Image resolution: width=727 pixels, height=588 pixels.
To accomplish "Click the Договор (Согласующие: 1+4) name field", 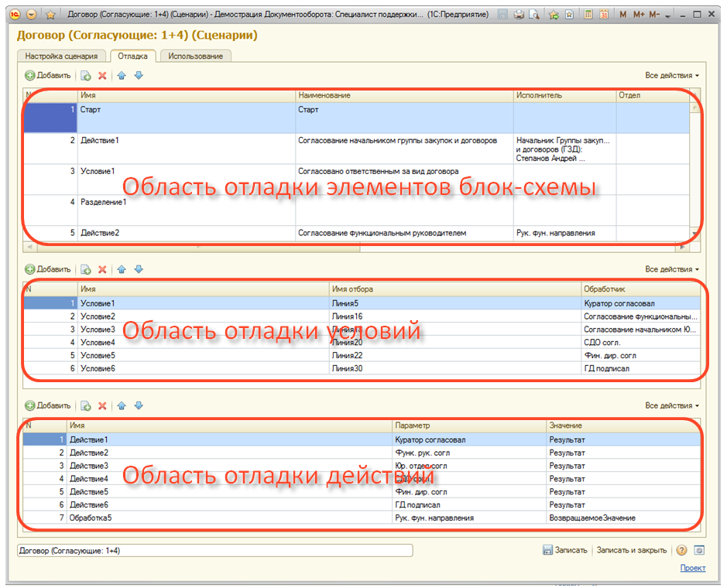I will pos(214,550).
